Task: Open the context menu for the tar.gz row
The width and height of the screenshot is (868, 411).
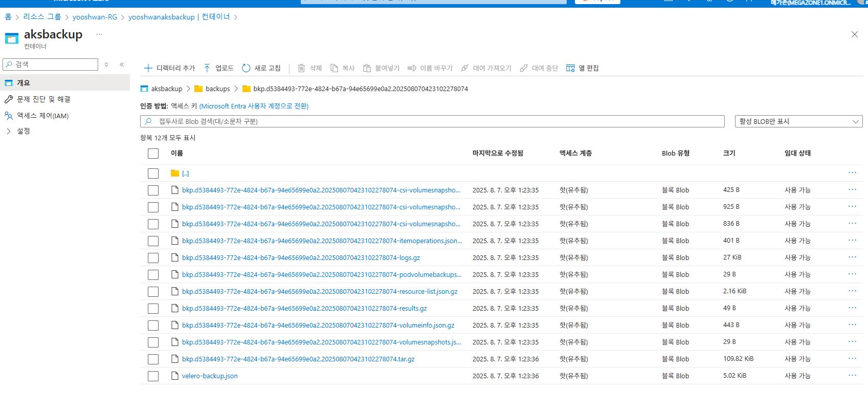Action: (x=852, y=358)
